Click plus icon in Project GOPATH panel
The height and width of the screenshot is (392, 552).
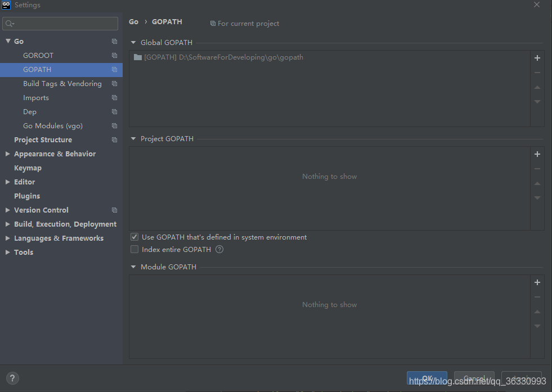[537, 154]
